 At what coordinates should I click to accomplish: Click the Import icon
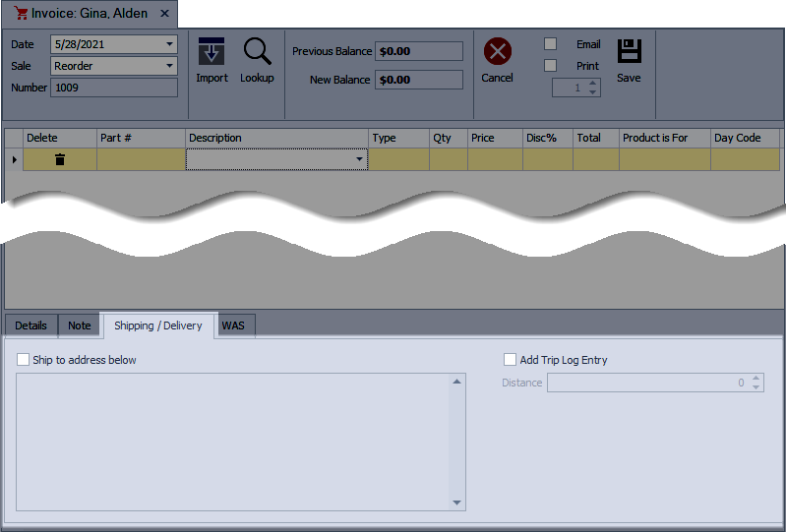click(212, 51)
